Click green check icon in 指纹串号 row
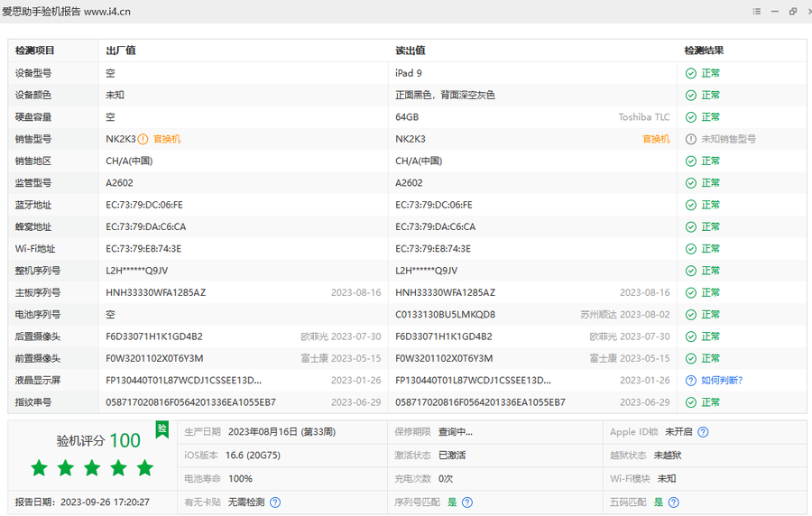The image size is (812, 516). pos(691,402)
